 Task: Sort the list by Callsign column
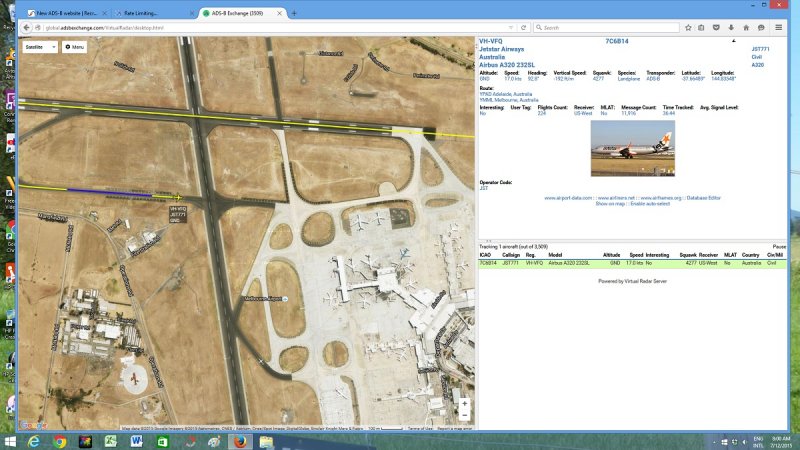coord(511,255)
